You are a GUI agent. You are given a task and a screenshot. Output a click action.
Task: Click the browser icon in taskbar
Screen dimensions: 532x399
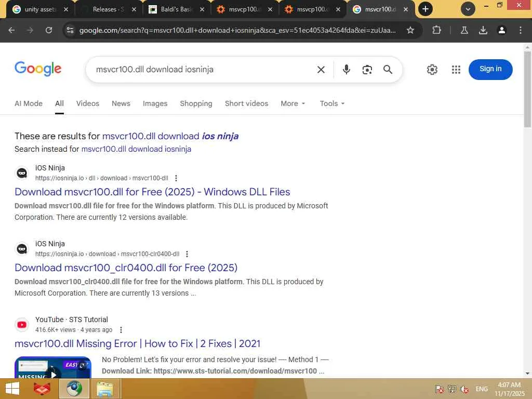74,389
